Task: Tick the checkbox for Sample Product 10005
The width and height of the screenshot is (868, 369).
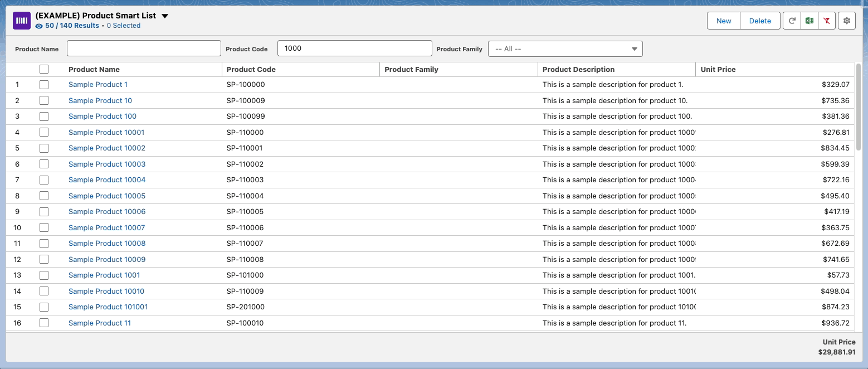Action: tap(44, 196)
